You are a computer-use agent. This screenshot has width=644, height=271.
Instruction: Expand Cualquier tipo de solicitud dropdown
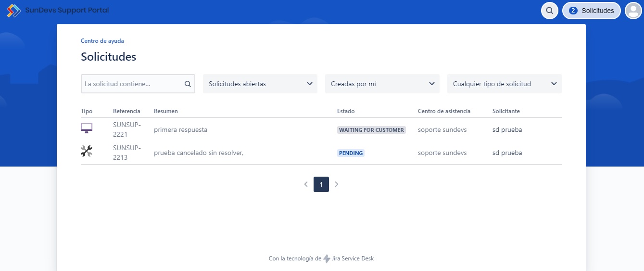click(x=505, y=84)
